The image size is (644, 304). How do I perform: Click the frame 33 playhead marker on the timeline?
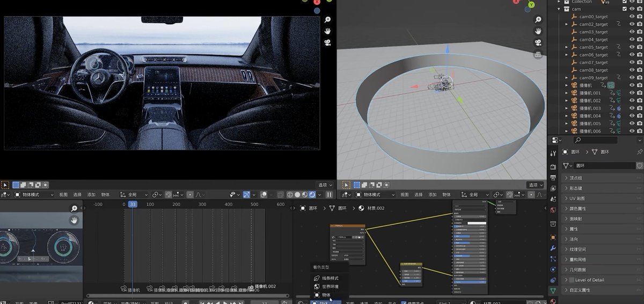click(x=133, y=204)
